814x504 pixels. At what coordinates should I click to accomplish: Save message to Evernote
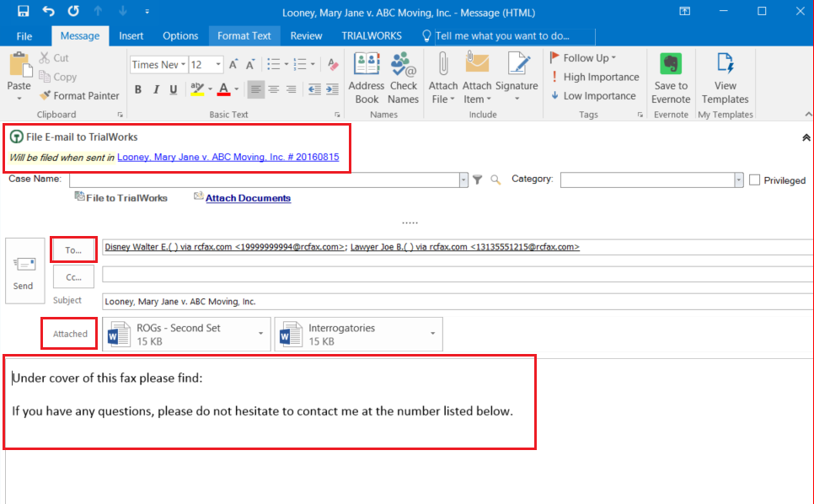click(671, 78)
